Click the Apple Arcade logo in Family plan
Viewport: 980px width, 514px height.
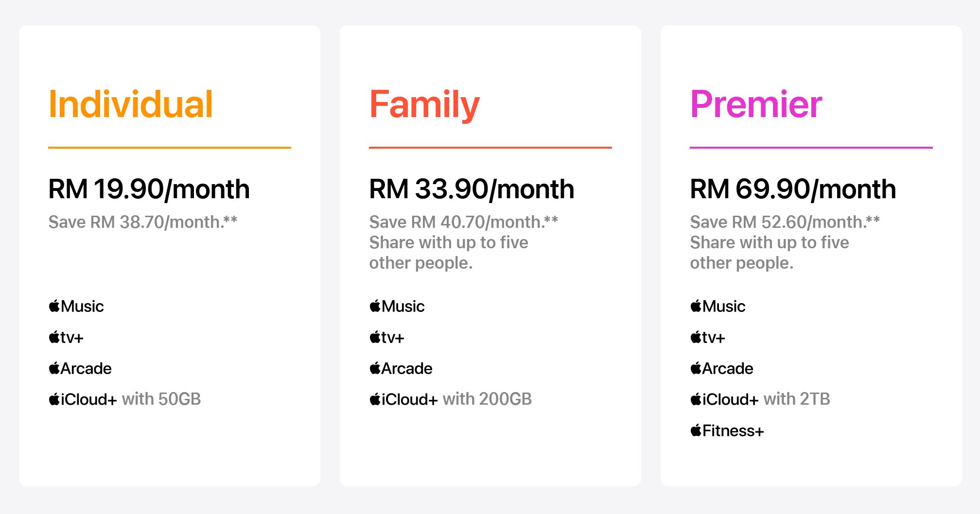click(401, 368)
